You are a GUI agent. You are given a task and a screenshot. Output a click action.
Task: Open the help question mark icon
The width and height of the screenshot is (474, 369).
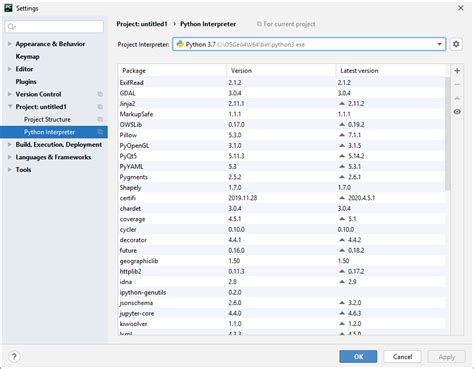point(14,356)
